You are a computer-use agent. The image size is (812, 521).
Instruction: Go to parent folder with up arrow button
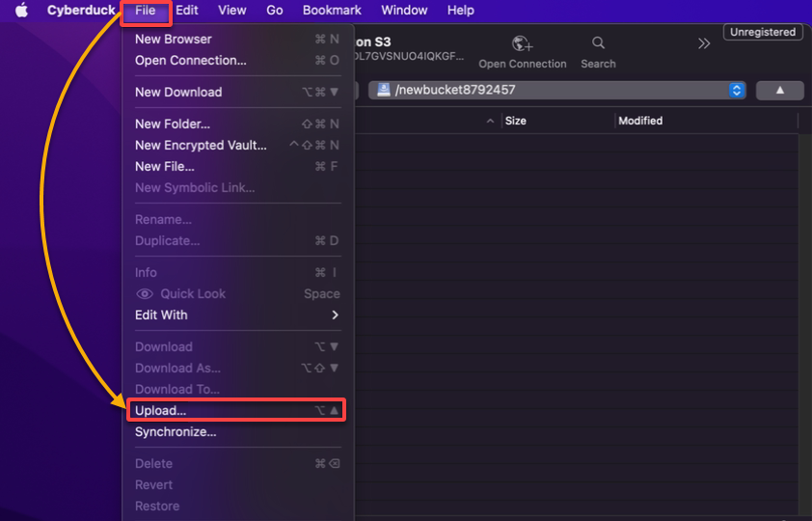[780, 90]
